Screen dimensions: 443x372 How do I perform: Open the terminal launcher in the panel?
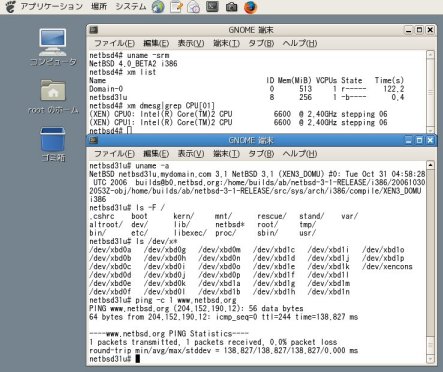tap(212, 7)
